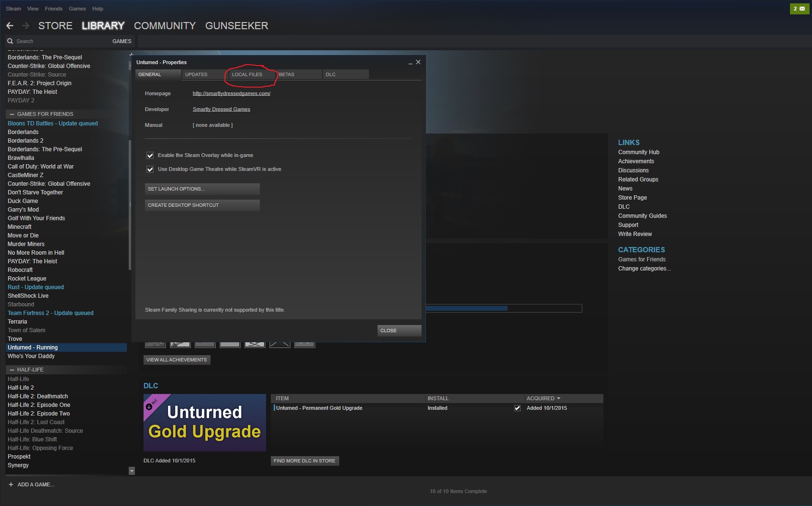Click the achievements progress bar
The width and height of the screenshot is (812, 506).
point(504,308)
